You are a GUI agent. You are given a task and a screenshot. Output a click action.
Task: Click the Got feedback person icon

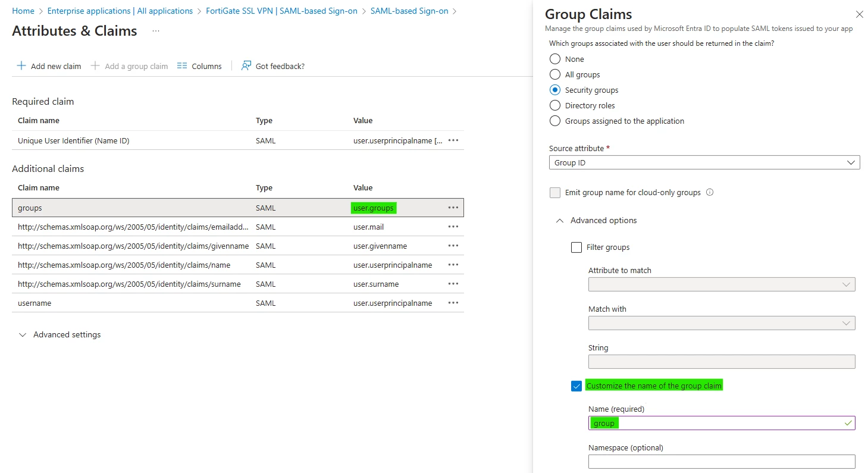coord(246,66)
